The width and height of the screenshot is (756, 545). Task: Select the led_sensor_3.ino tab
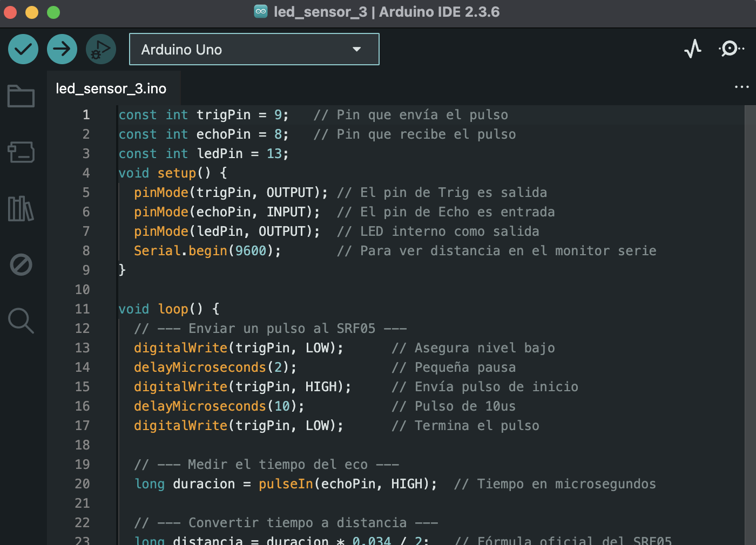pyautogui.click(x=111, y=88)
